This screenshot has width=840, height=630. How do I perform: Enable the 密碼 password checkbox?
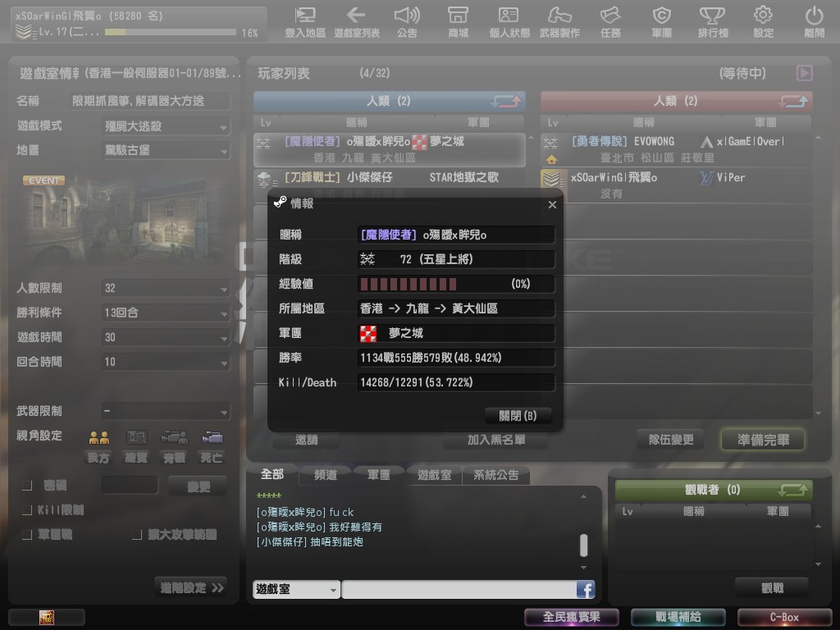pyautogui.click(x=27, y=486)
